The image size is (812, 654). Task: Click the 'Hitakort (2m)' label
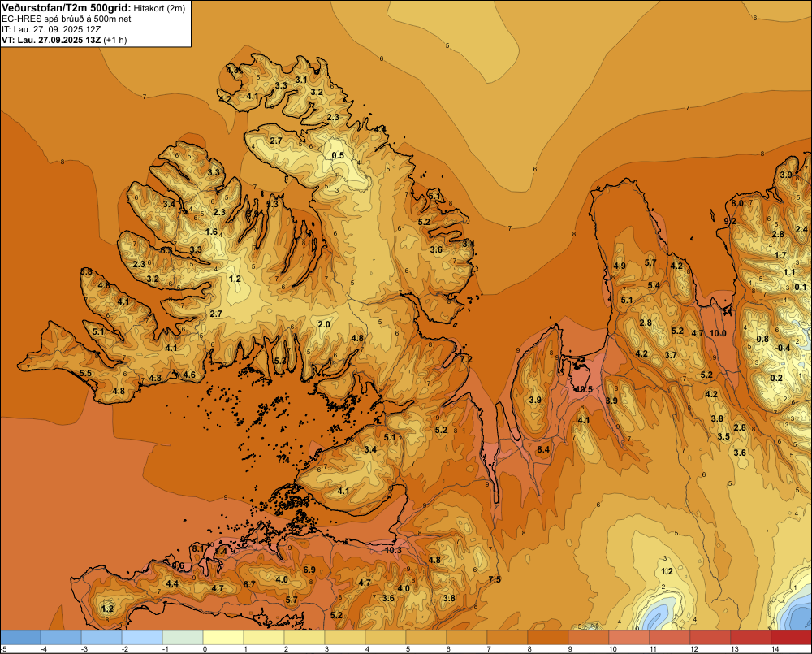[159, 8]
